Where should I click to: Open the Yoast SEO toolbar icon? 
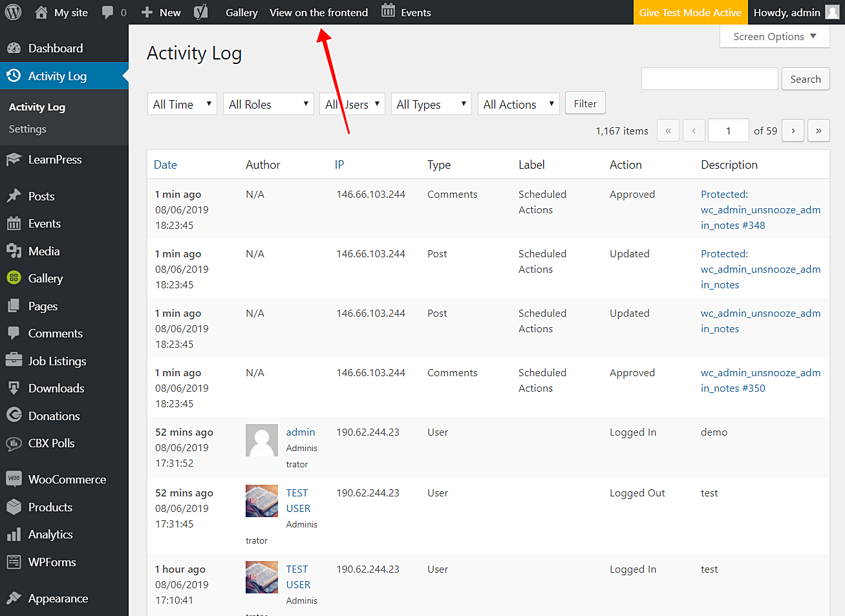201,12
